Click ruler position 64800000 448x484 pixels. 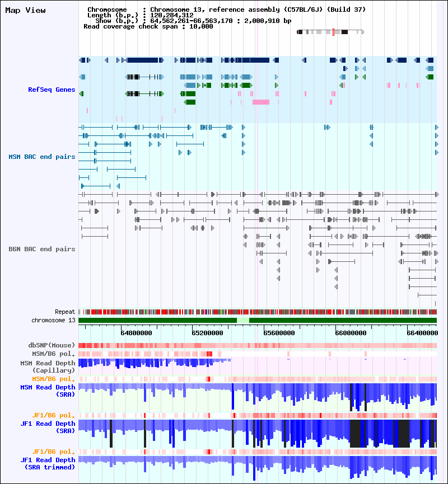(x=136, y=333)
